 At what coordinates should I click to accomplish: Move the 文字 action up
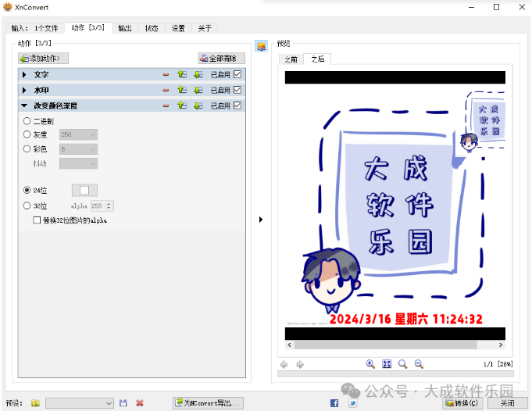[x=182, y=74]
